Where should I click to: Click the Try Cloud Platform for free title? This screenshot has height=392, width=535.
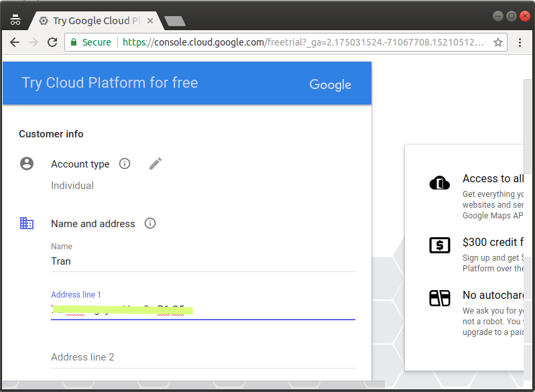pyautogui.click(x=110, y=83)
